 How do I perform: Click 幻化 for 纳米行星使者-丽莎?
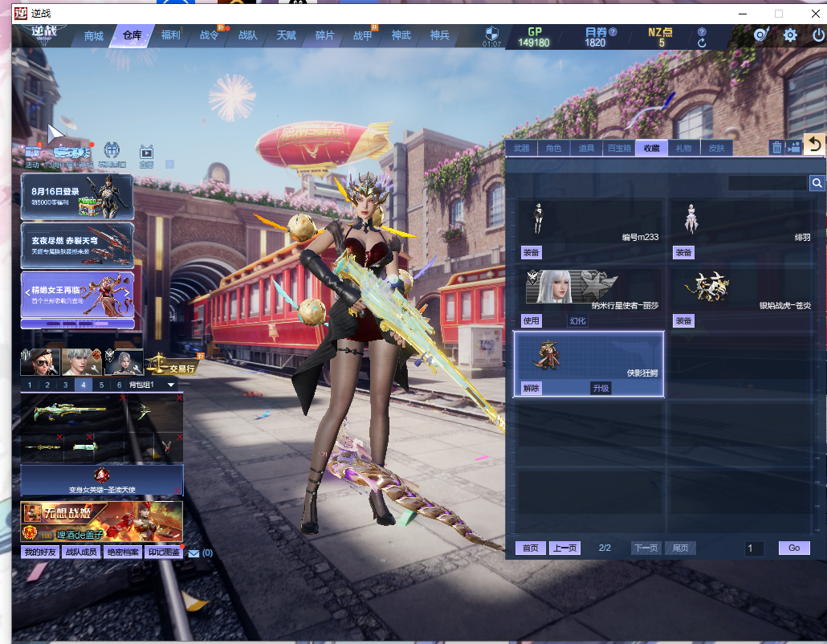(x=577, y=320)
